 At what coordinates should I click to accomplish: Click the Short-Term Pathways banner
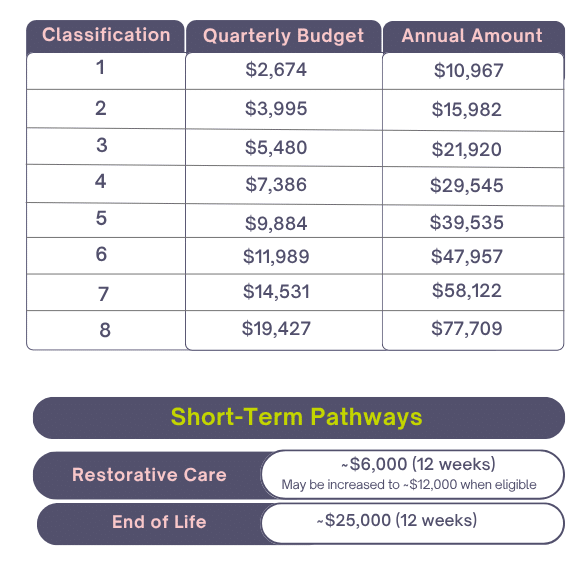[299, 418]
